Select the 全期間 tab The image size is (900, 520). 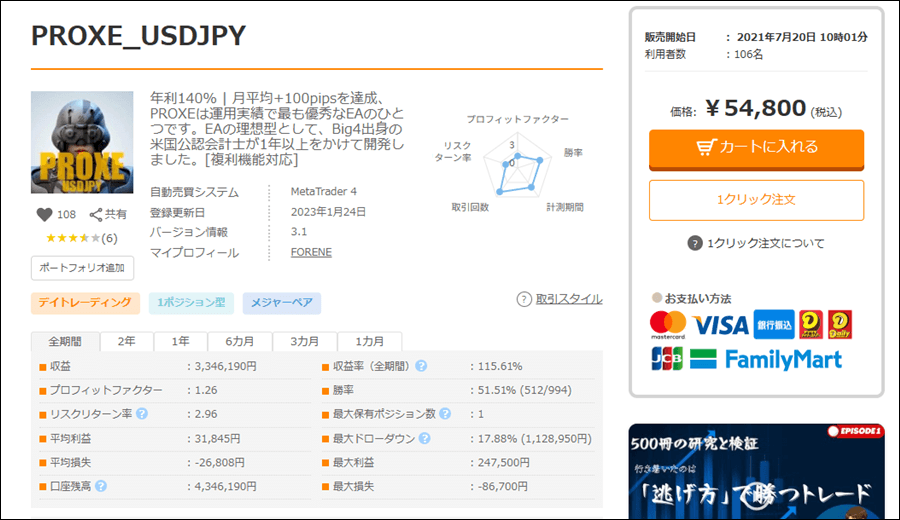point(64,341)
